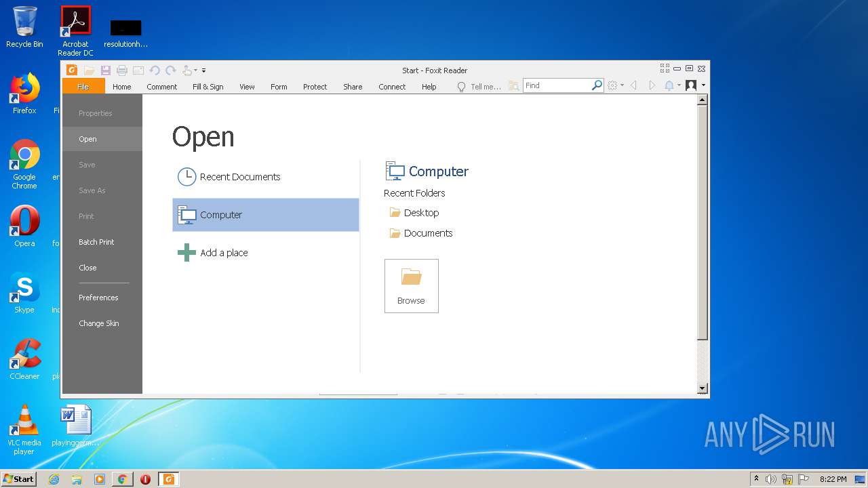Switch to the View tab
The width and height of the screenshot is (868, 488).
[247, 87]
